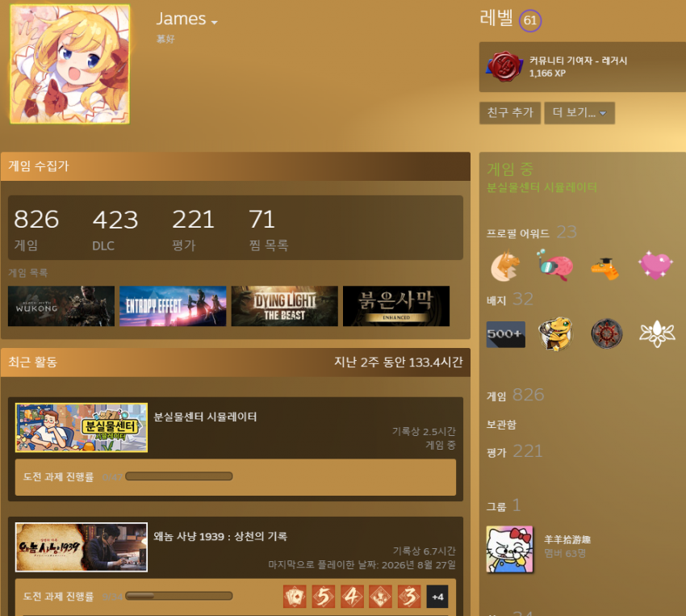Open the 게임 수집가 showcase header
Image resolution: width=686 pixels, height=616 pixels.
236,166
